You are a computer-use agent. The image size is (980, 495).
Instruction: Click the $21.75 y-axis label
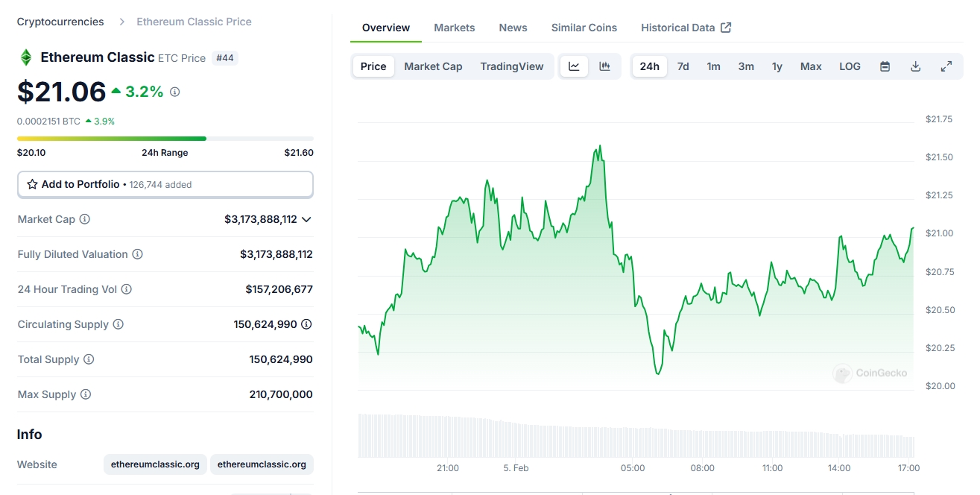tap(939, 119)
